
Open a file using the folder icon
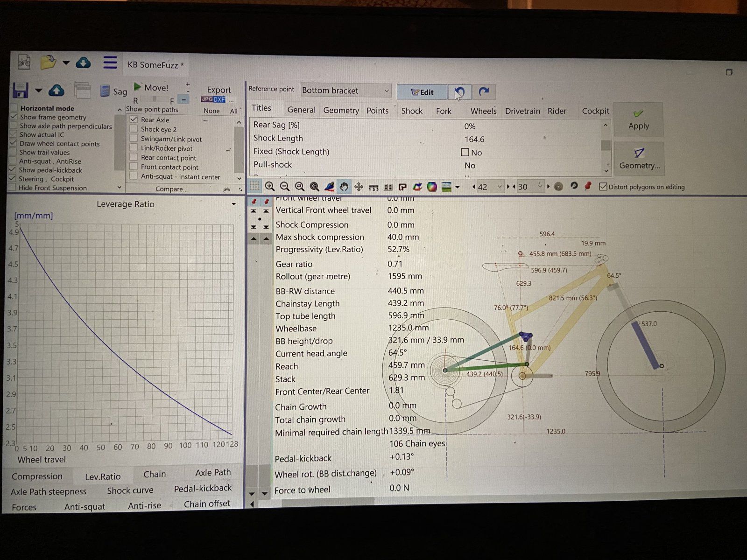(48, 63)
